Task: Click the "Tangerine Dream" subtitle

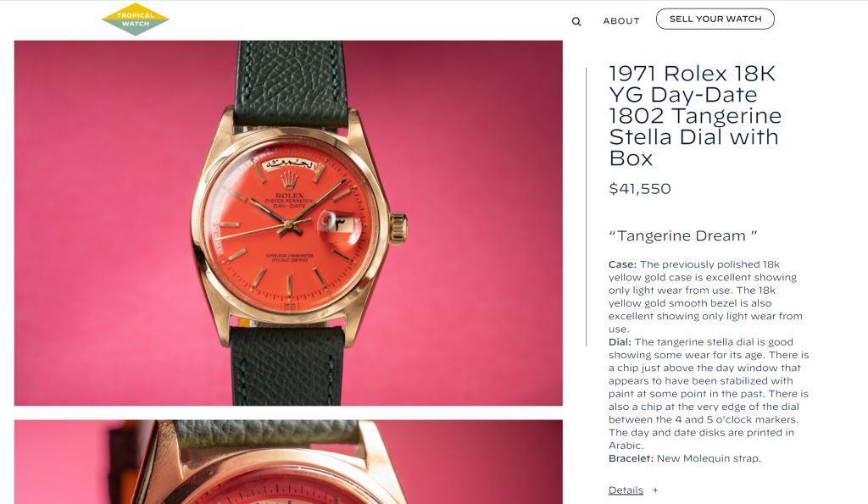Action: (682, 235)
